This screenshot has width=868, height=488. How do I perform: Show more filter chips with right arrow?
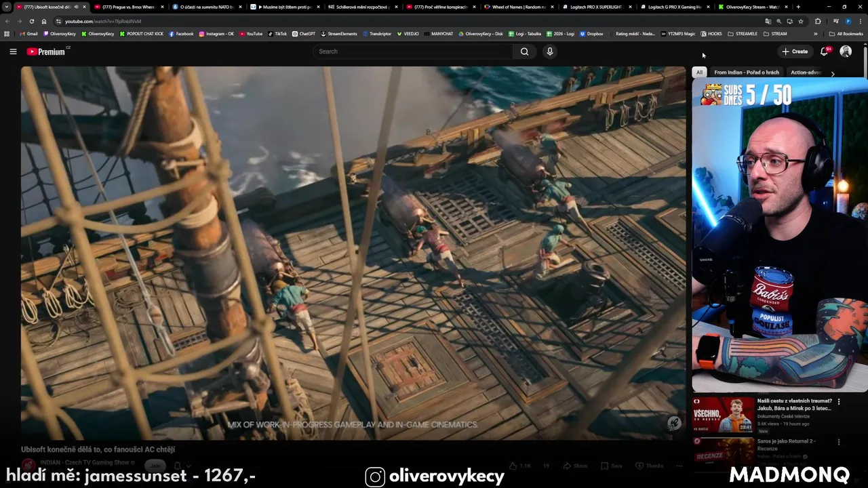[833, 73]
